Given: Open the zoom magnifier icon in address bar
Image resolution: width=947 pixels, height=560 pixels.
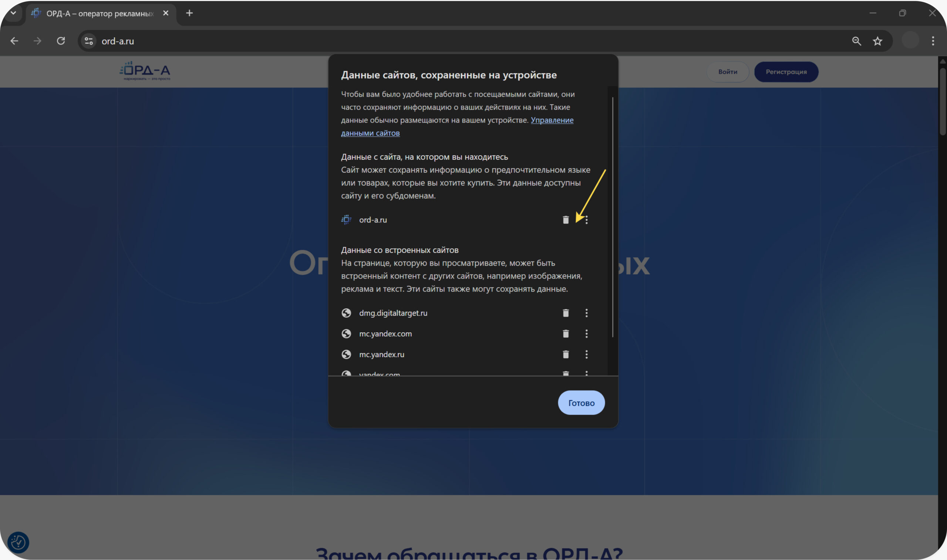Looking at the screenshot, I should click(856, 41).
